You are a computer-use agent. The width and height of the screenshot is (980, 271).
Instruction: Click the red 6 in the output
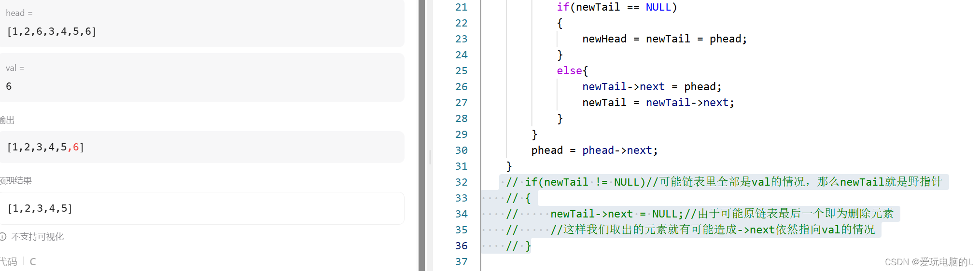76,147
